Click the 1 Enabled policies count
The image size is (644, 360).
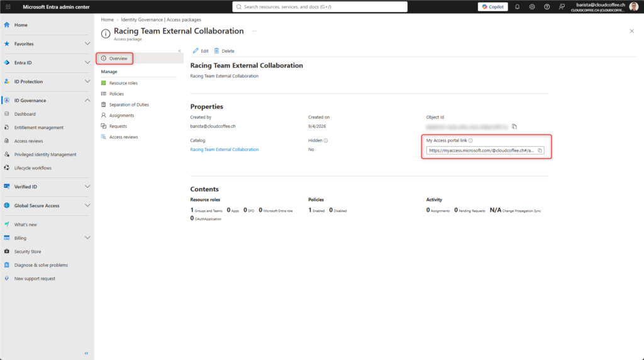[316, 210]
